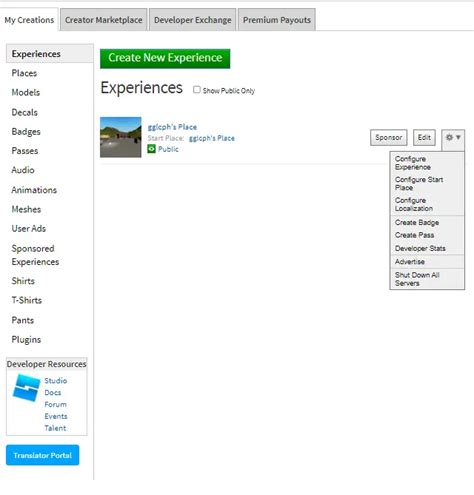
Task: Open the ggicph's Place thumbnail
Action: 121,137
